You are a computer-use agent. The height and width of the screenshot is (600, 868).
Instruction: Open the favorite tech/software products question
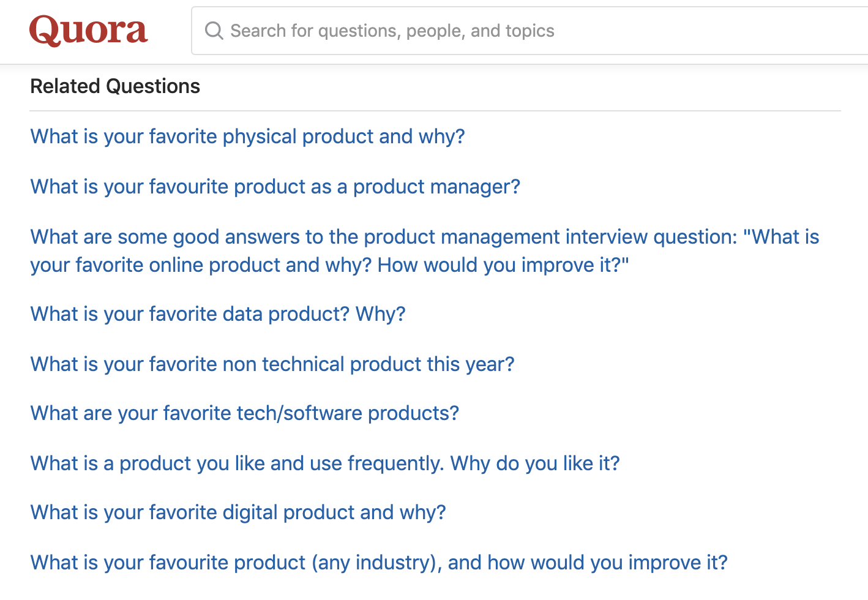(244, 413)
